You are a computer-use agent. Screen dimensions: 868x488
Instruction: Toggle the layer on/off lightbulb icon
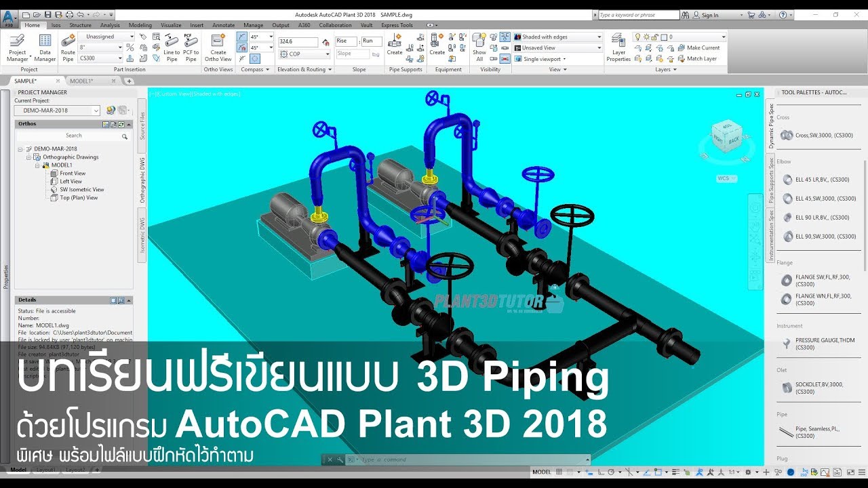point(637,37)
